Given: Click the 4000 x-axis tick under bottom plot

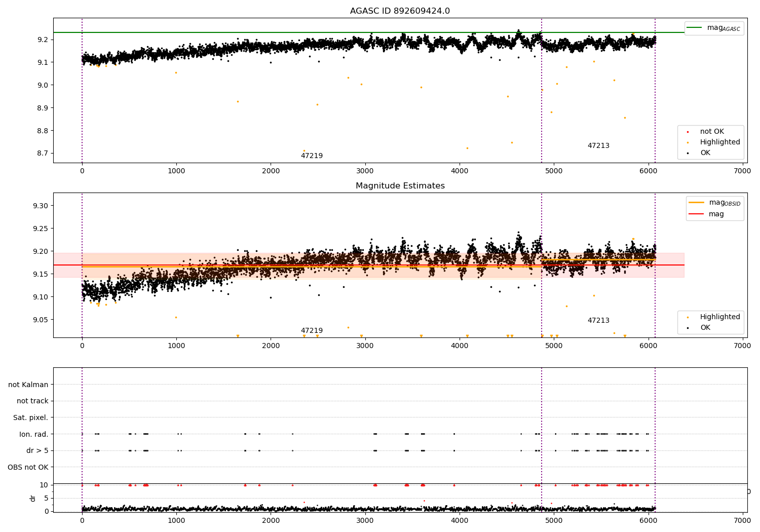Looking at the screenshot, I should point(460,521).
